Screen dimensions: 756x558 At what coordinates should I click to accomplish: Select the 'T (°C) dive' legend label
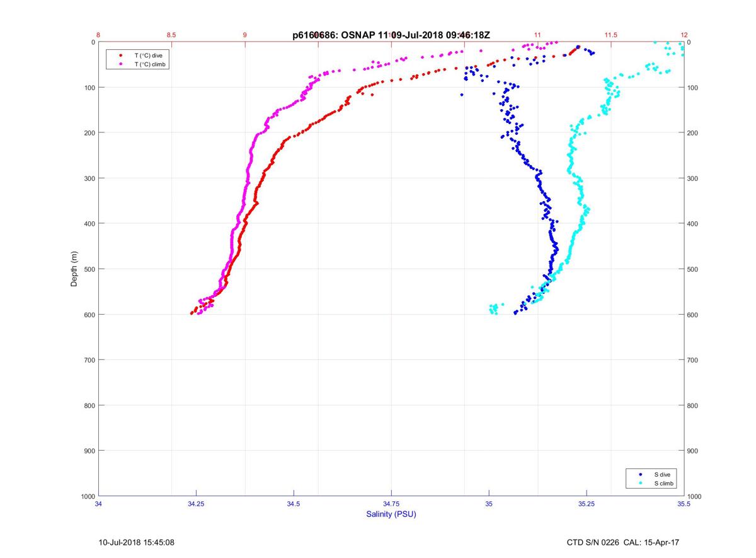pyautogui.click(x=148, y=55)
